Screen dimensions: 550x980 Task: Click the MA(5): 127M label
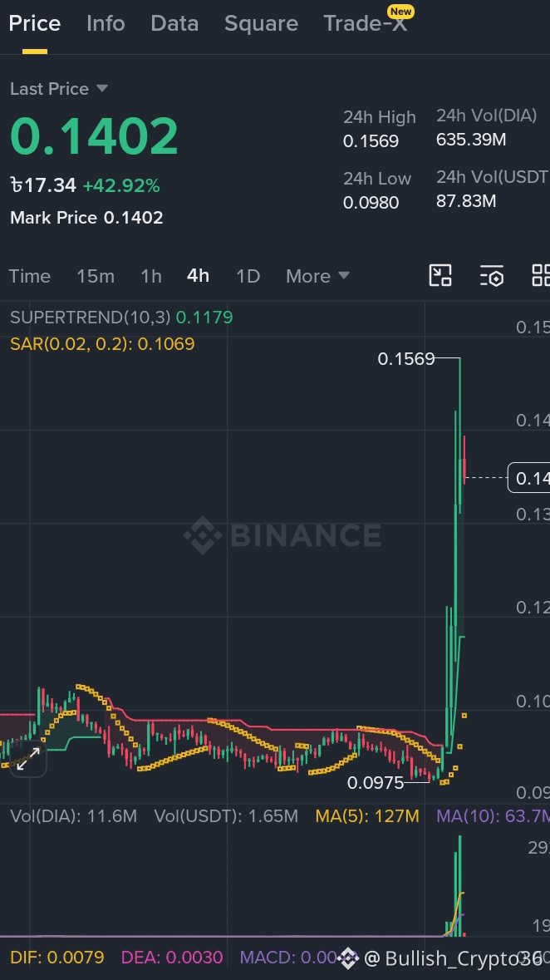coord(367,816)
